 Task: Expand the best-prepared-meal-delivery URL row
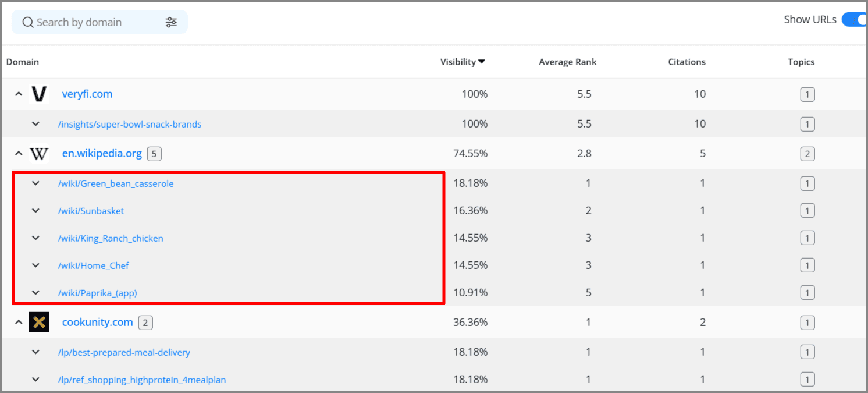tap(35, 352)
